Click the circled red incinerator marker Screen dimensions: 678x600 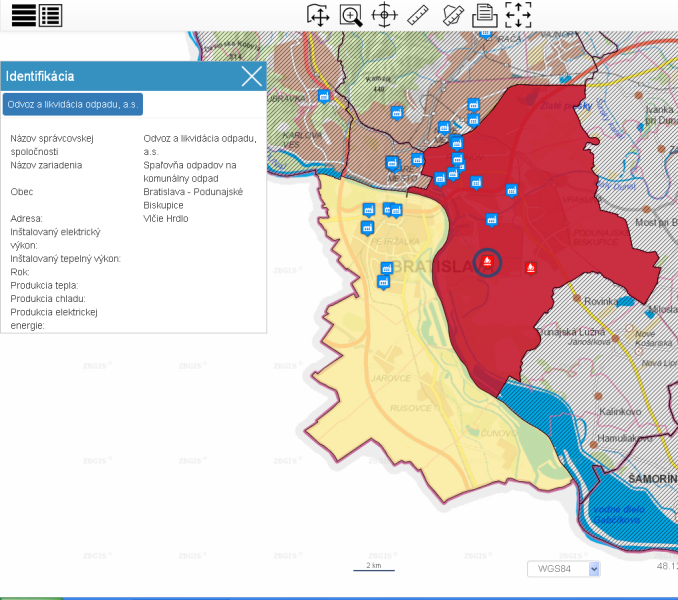tap(487, 263)
